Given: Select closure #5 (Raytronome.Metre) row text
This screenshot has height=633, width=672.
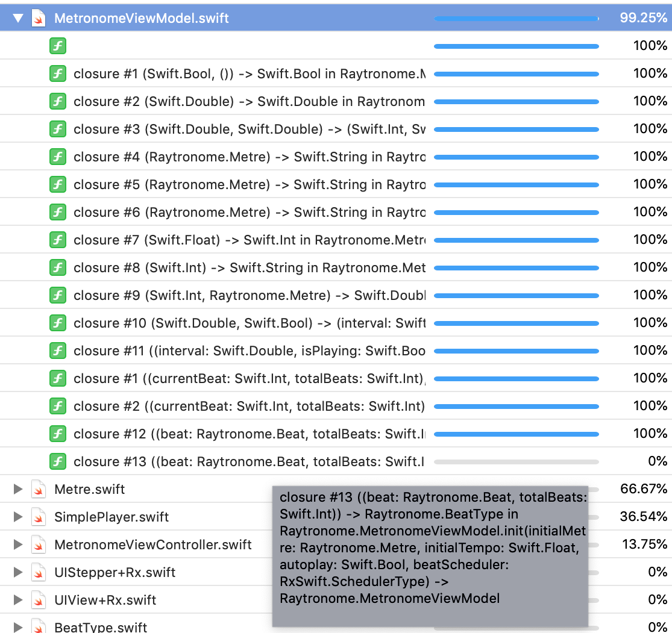Looking at the screenshot, I should point(250,184).
